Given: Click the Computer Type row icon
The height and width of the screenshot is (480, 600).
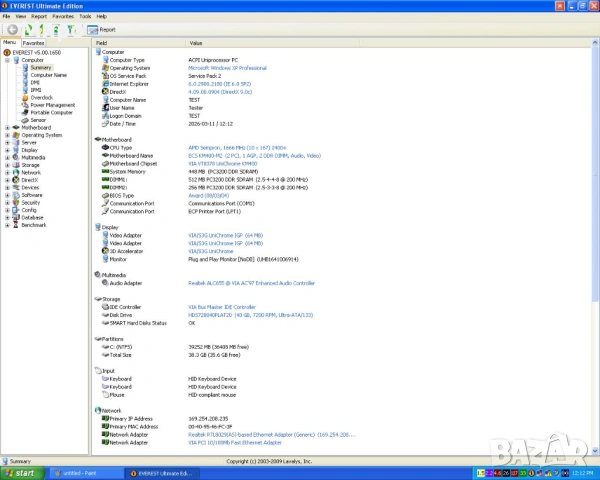Looking at the screenshot, I should (106, 60).
